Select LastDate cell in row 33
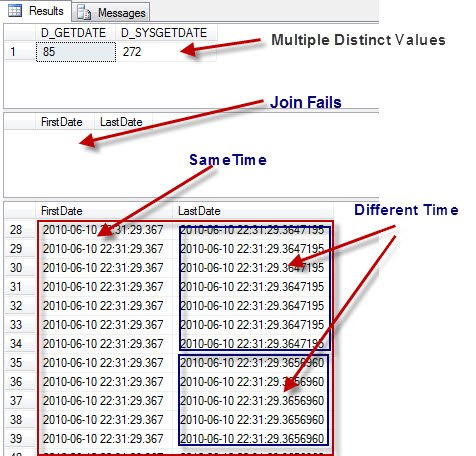 point(253,325)
